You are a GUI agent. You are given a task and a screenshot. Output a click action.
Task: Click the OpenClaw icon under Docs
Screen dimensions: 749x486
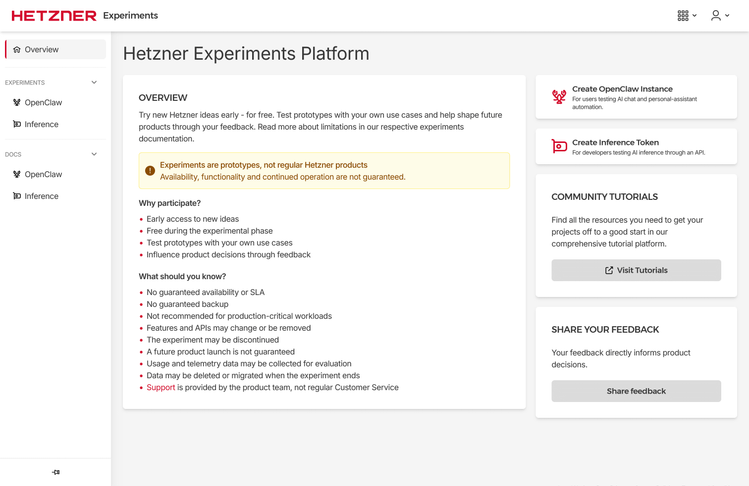17,174
